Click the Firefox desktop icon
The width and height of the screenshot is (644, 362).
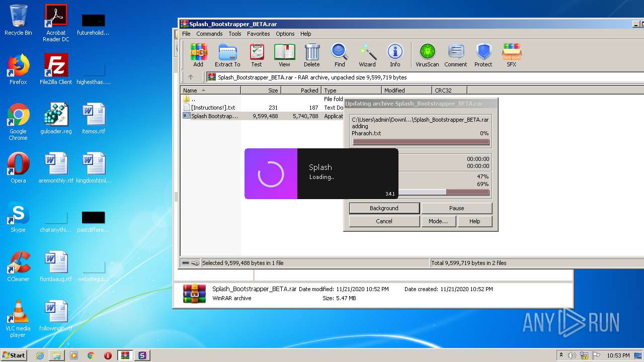[x=18, y=69]
